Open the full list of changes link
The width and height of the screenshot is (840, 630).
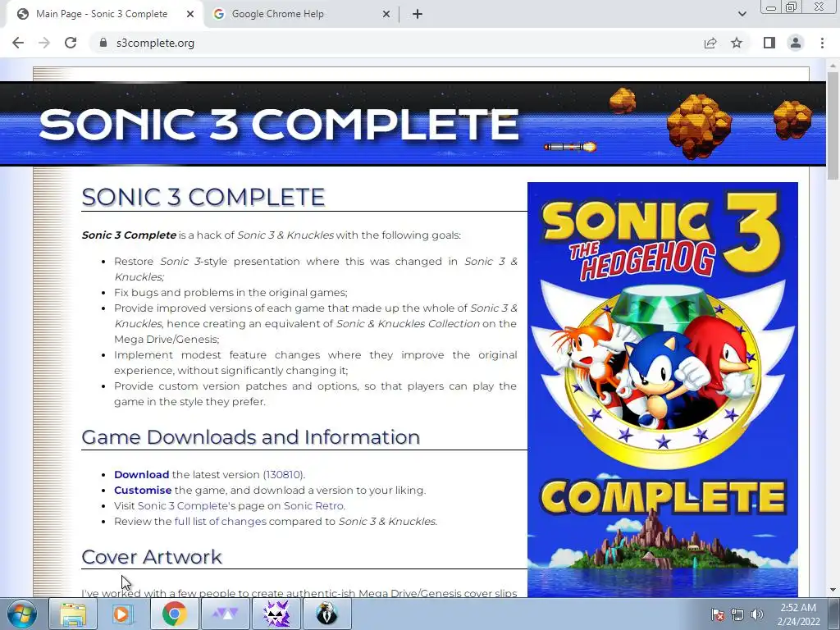[x=220, y=521]
